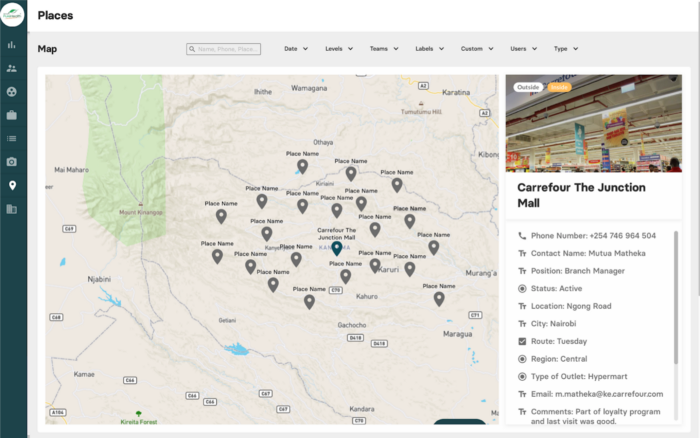Click the Places page title
The height and width of the screenshot is (438, 700).
[x=55, y=15]
